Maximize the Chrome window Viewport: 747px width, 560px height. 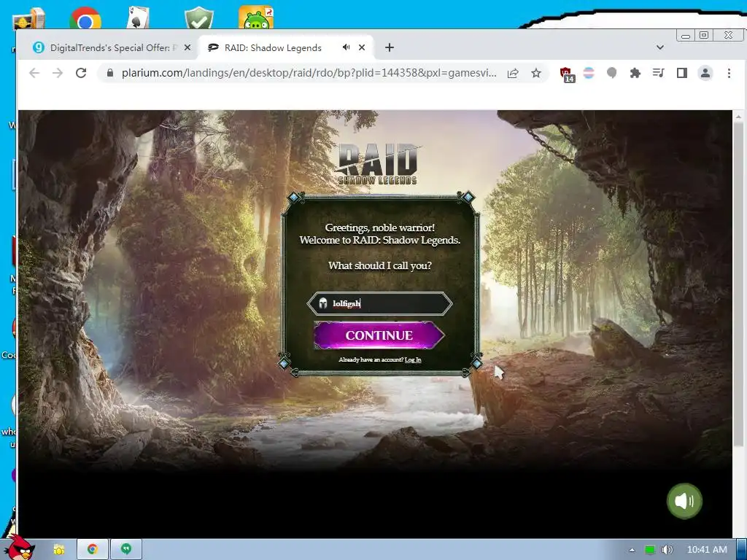click(x=704, y=35)
